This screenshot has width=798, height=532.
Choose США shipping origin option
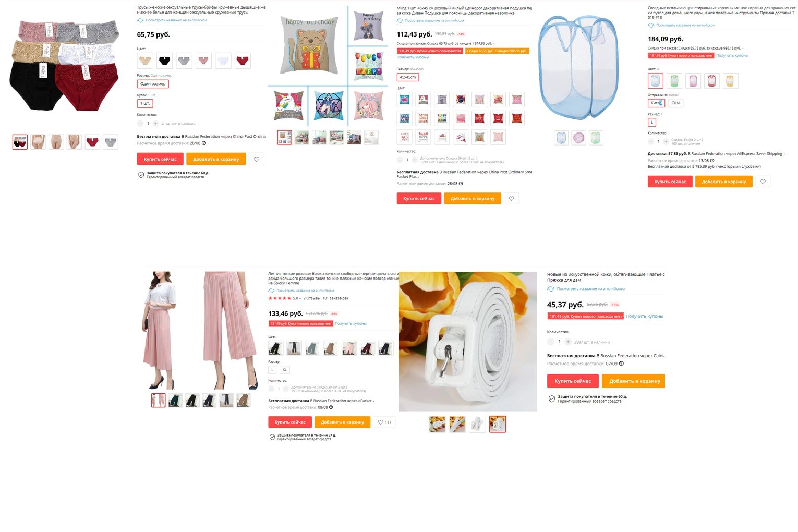pyautogui.click(x=676, y=103)
